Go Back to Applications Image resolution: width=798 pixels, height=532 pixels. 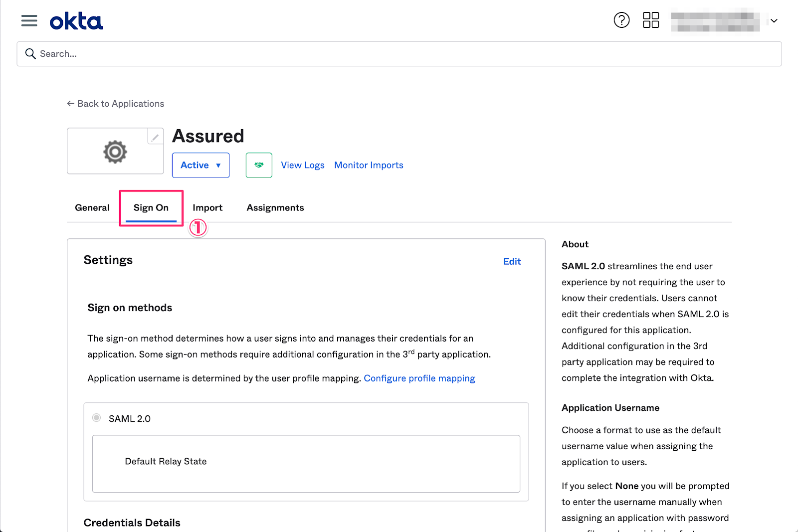[116, 104]
